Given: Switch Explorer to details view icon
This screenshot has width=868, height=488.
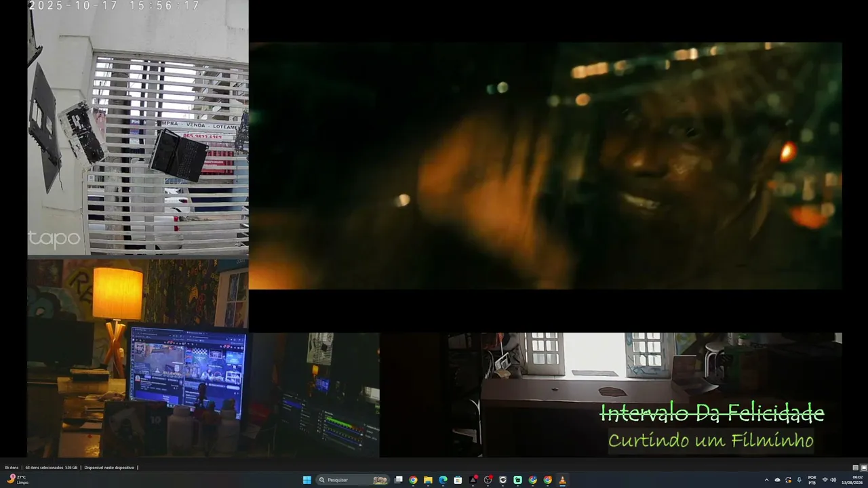Looking at the screenshot, I should [x=855, y=468].
